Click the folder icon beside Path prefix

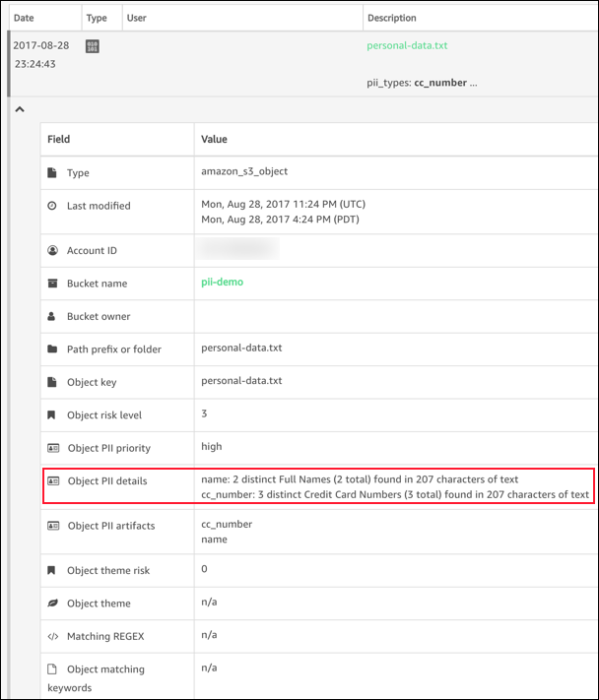pyautogui.click(x=52, y=349)
